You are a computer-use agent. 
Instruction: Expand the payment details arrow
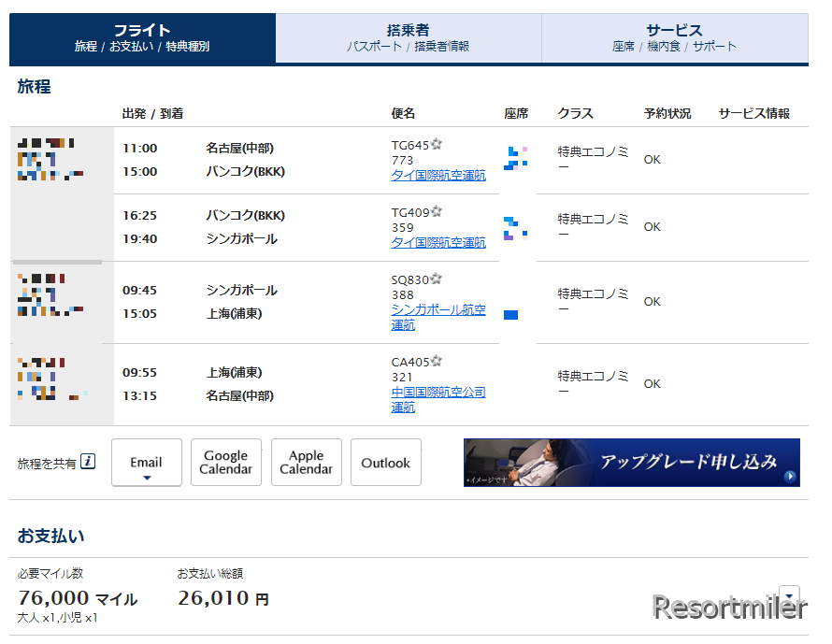point(789,594)
